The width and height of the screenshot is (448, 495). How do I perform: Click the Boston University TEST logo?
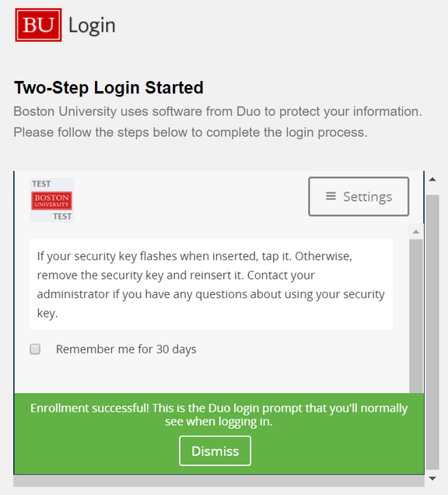click(x=52, y=200)
